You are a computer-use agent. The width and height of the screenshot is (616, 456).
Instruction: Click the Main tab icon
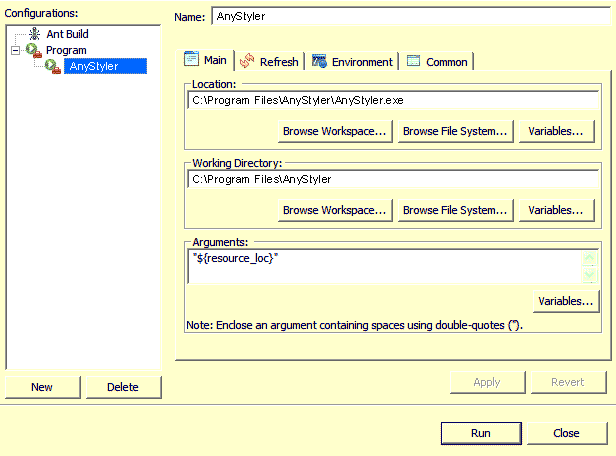pos(192,60)
